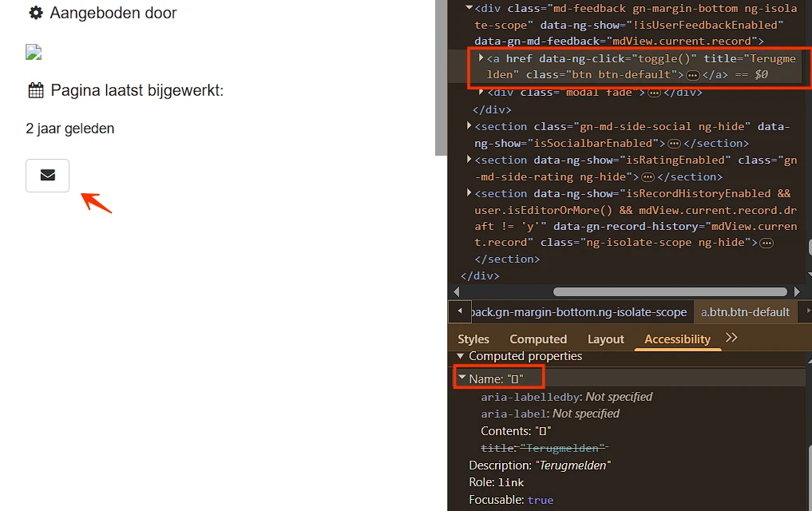Viewport: 812px width, 511px height.
Task: Click the gear icon beside Aangeboden door
Action: [x=36, y=13]
